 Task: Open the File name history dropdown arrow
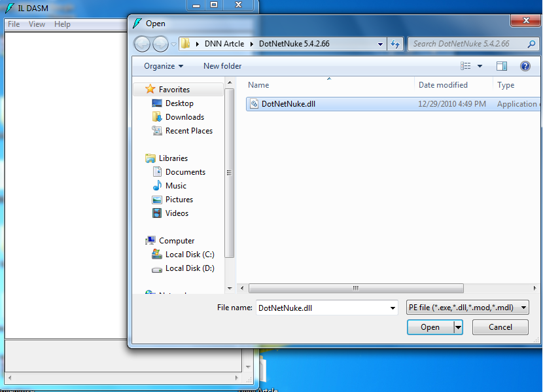click(x=393, y=308)
